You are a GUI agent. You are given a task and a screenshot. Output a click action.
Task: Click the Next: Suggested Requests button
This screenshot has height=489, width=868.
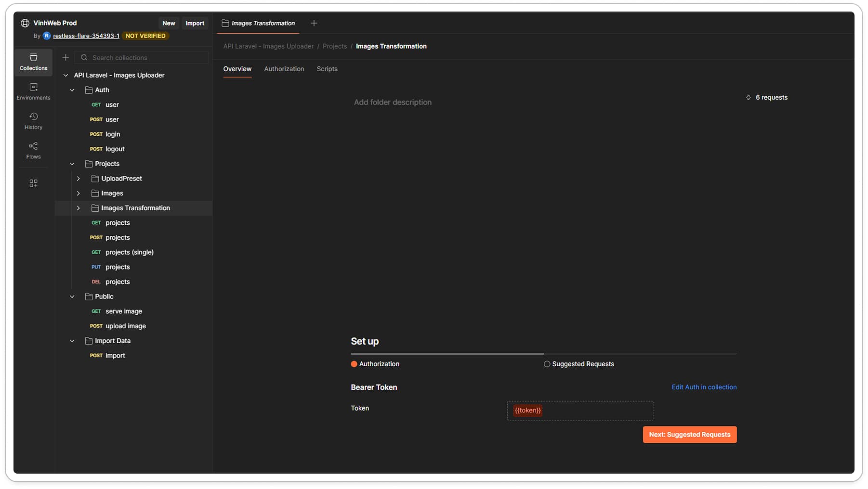click(x=689, y=435)
